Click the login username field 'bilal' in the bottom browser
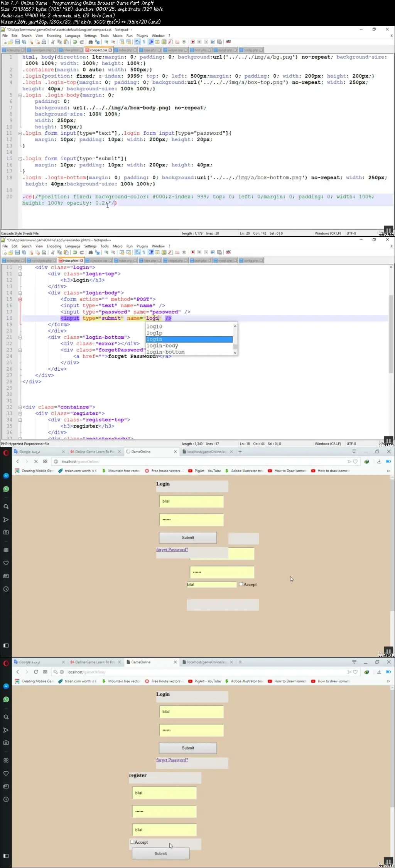395x868 pixels. [191, 712]
